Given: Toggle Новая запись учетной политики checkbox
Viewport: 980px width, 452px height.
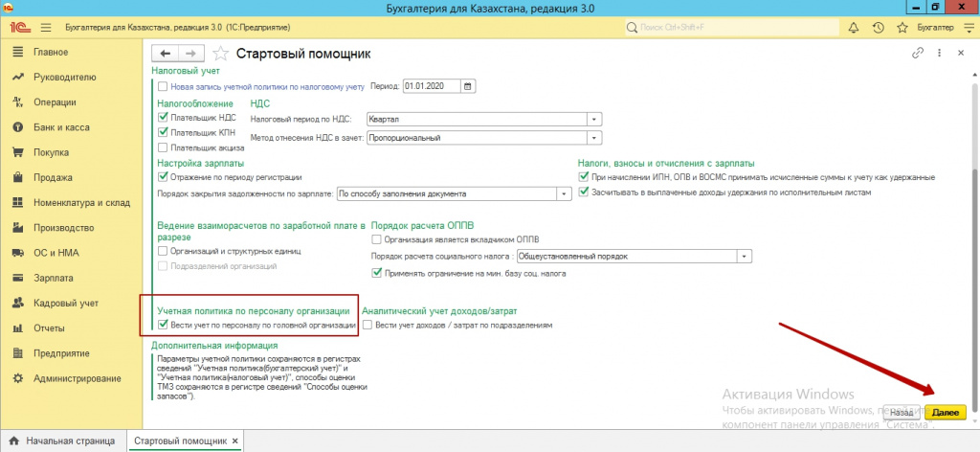Looking at the screenshot, I should [163, 87].
